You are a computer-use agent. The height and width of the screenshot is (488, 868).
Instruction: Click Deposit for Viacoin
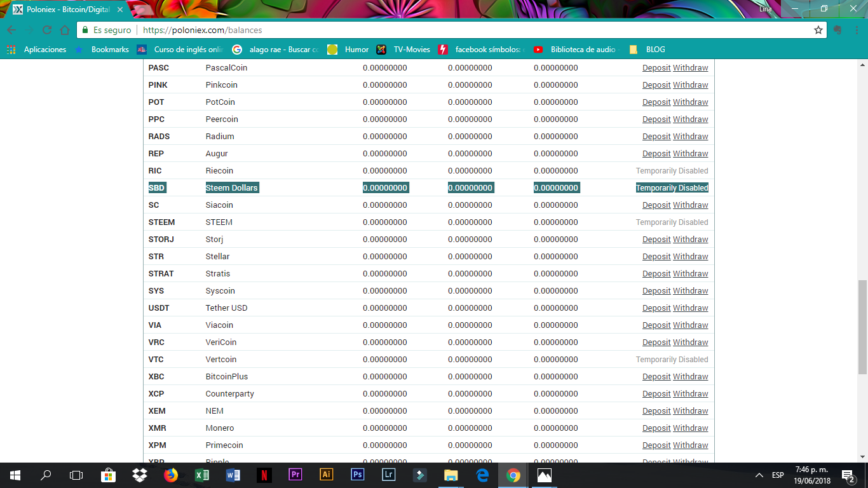(x=656, y=325)
